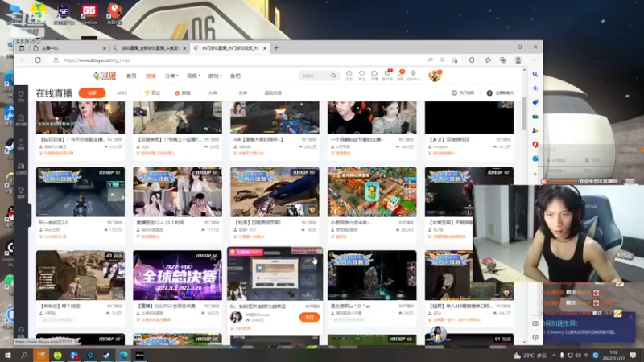Open the colorful board game stream thumbnail
644x362 pixels.
(372, 191)
